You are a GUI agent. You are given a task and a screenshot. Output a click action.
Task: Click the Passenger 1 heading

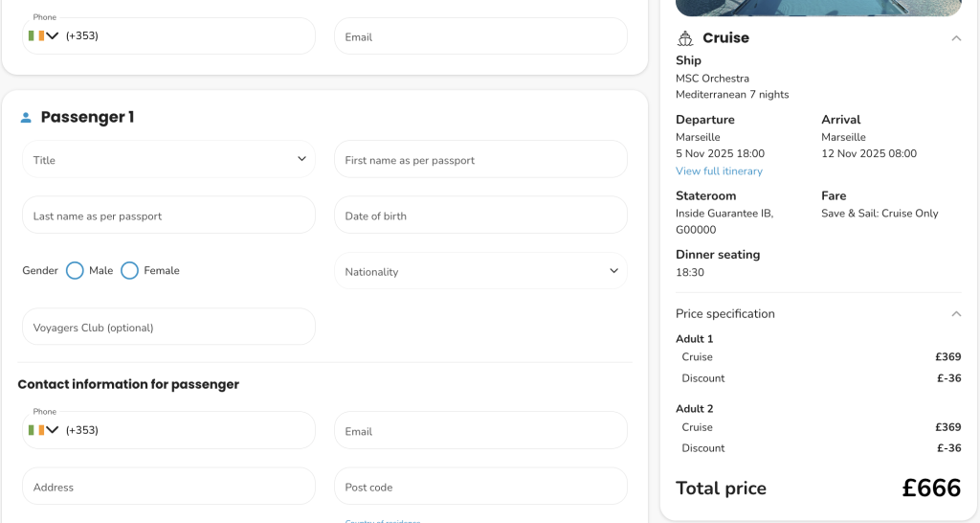87,117
